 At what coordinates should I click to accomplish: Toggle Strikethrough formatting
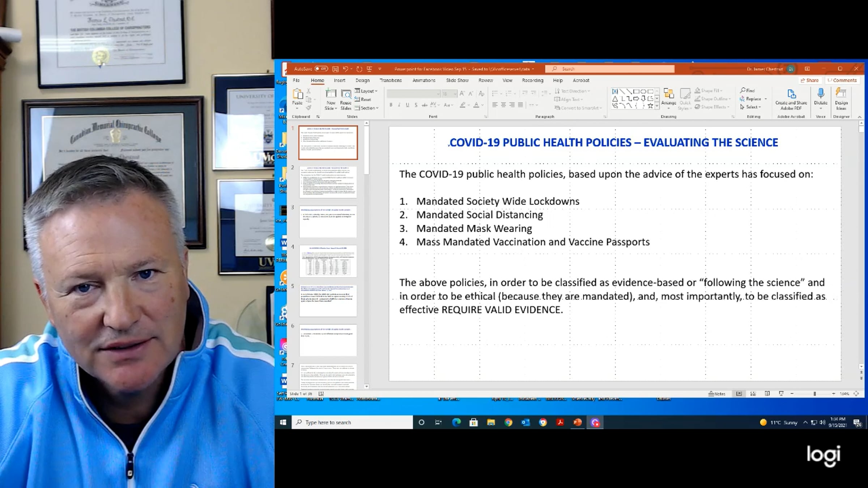[x=425, y=105]
